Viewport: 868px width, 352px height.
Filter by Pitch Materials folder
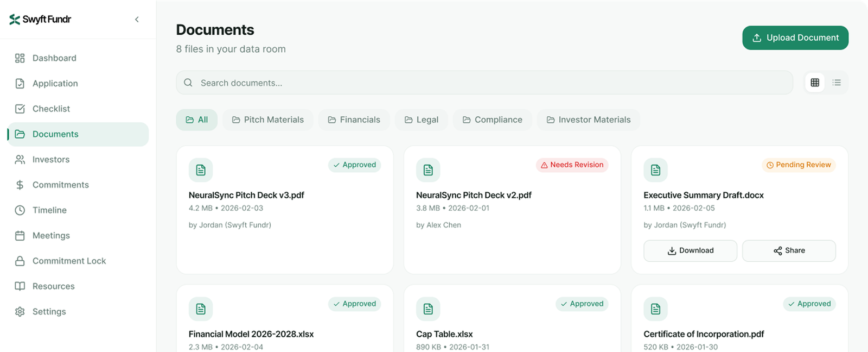pyautogui.click(x=268, y=120)
